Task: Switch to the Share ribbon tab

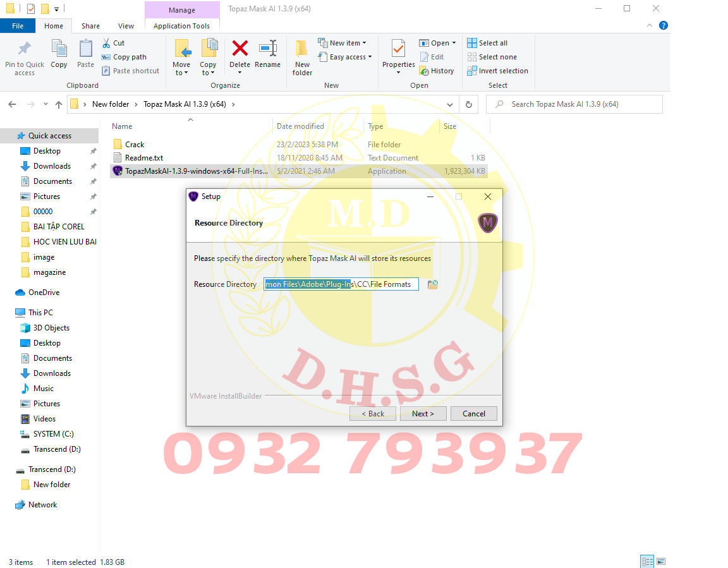Action: pos(90,26)
